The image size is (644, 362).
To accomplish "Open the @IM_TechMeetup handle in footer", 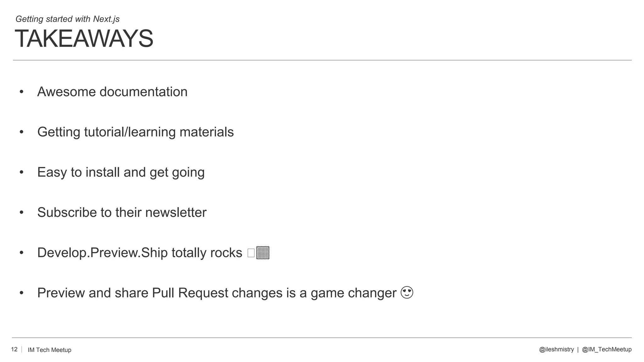I will (x=607, y=349).
